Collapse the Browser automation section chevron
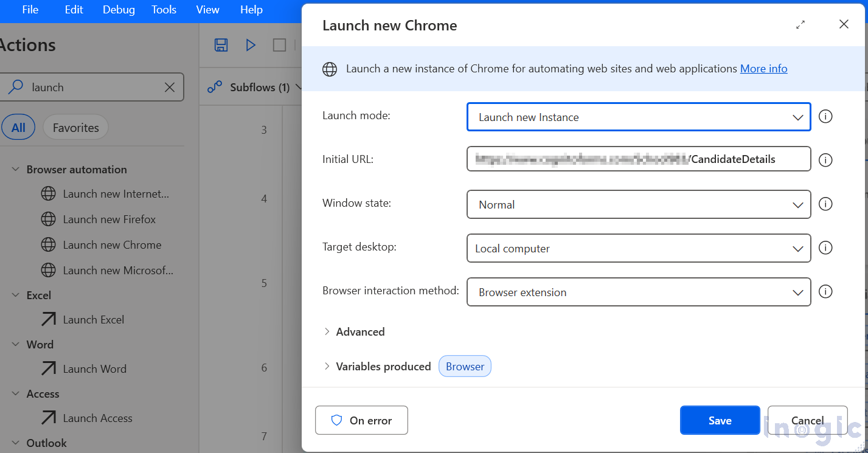 15,169
